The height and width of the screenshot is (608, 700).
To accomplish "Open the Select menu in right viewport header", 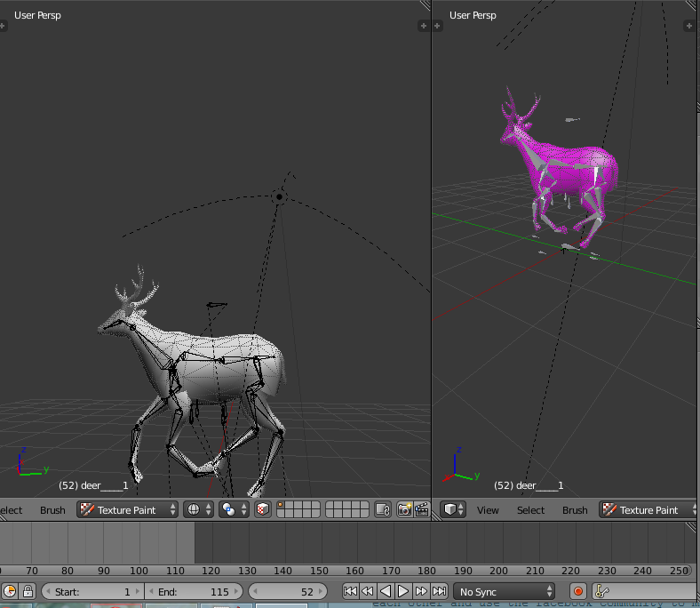I will [530, 510].
